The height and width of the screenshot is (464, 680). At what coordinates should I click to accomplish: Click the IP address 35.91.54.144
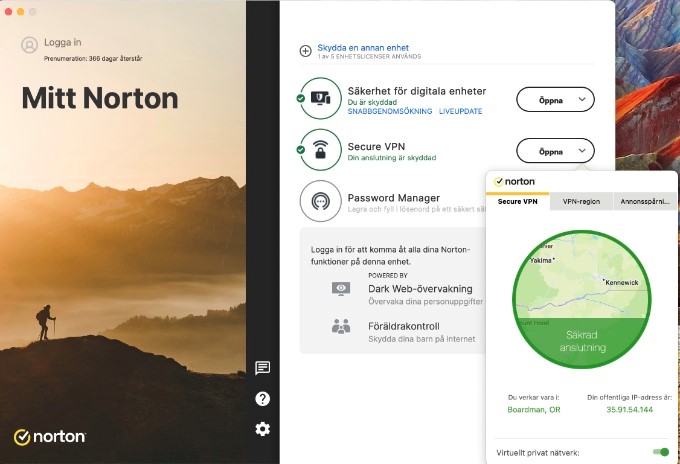point(629,409)
